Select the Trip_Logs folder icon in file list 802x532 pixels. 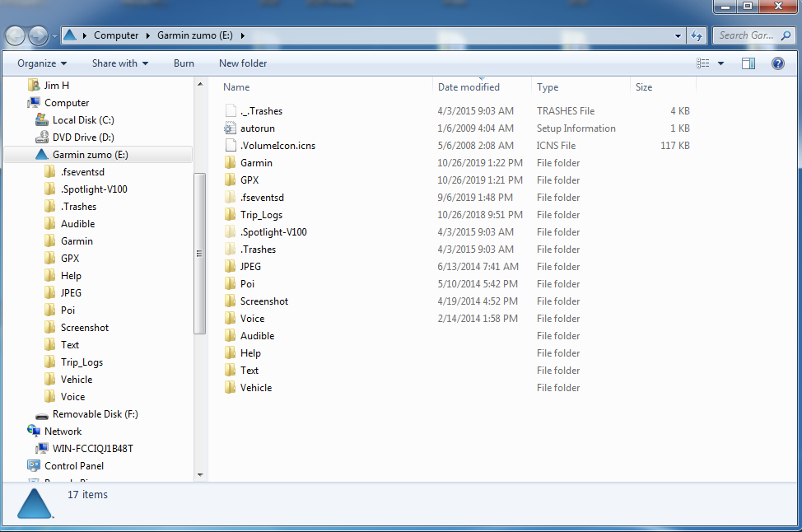pyautogui.click(x=231, y=215)
